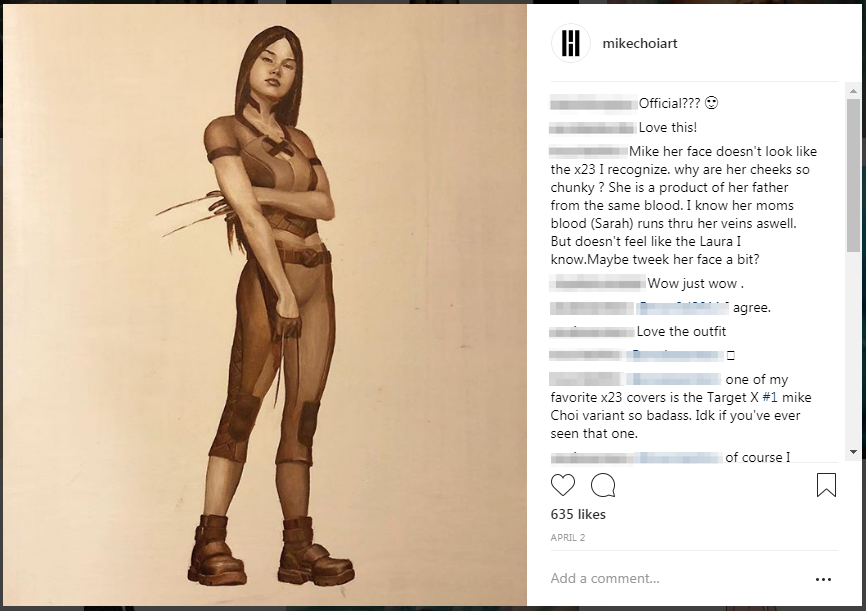
Task: Open blurred username beside 'Love this!'
Action: (x=592, y=128)
